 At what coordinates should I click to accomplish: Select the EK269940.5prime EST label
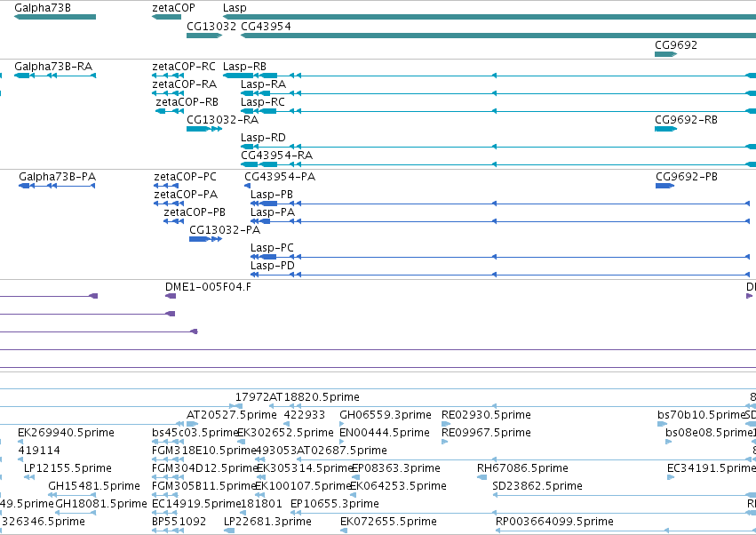[x=66, y=433]
